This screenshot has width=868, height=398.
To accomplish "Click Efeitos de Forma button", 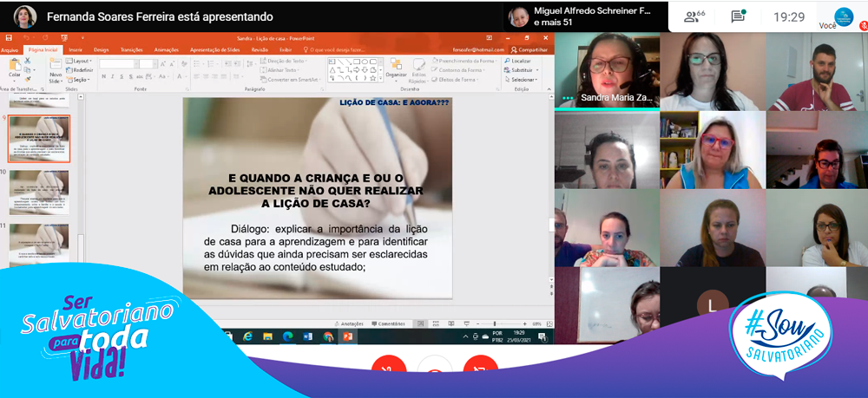I will (457, 79).
